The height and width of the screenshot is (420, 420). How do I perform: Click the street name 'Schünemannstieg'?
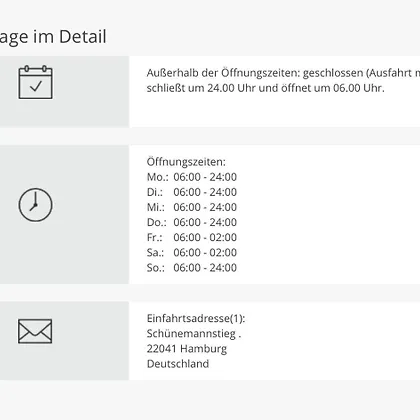[x=191, y=334]
